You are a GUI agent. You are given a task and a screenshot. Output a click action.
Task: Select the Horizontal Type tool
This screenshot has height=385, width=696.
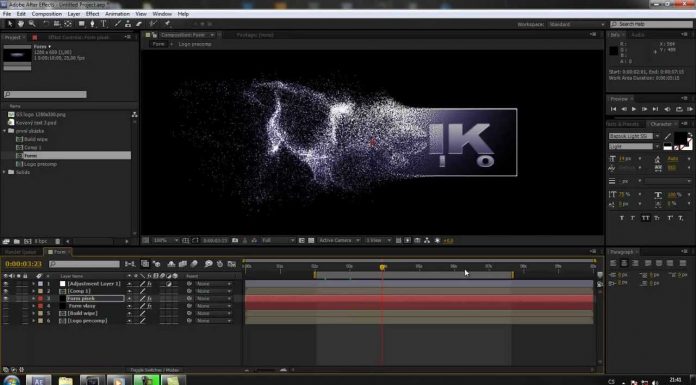(103, 24)
